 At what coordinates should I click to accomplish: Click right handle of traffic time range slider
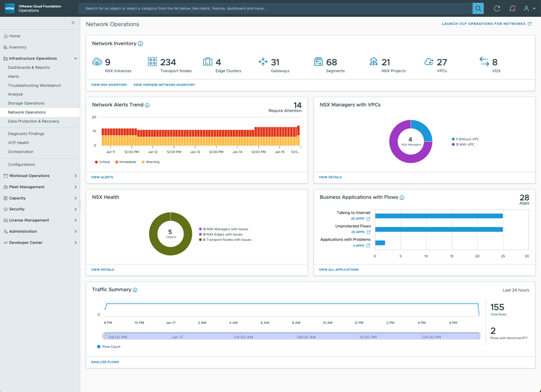[x=479, y=336]
